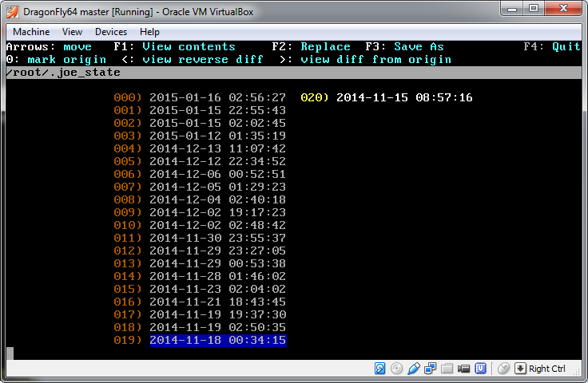
Task: Click the Right Ctrl host key label
Action: point(546,369)
